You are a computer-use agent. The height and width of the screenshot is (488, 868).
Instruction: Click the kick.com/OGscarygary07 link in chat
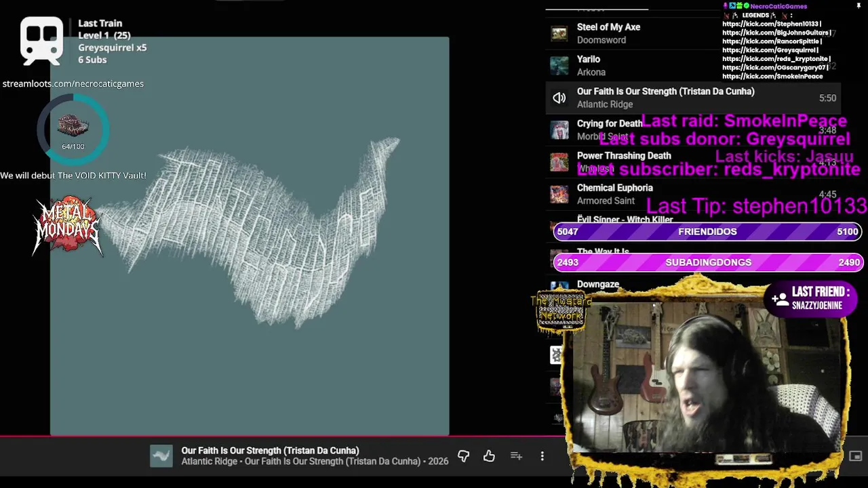tap(776, 68)
